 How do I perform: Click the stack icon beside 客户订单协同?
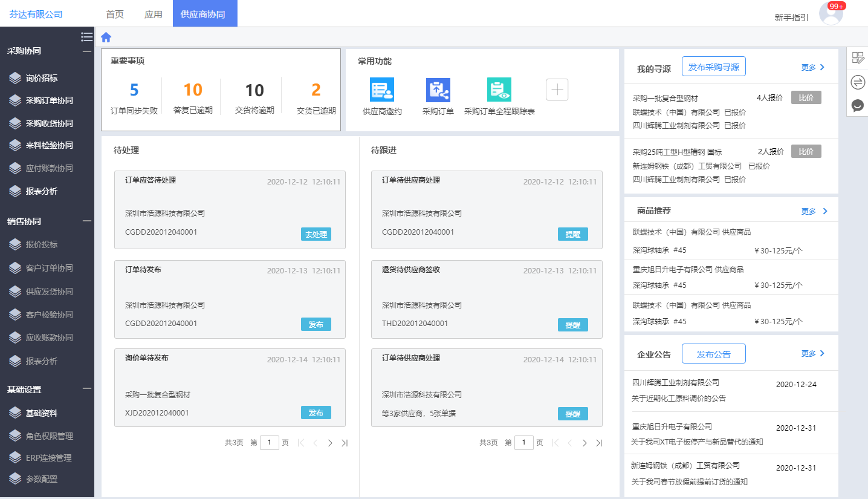coord(15,268)
